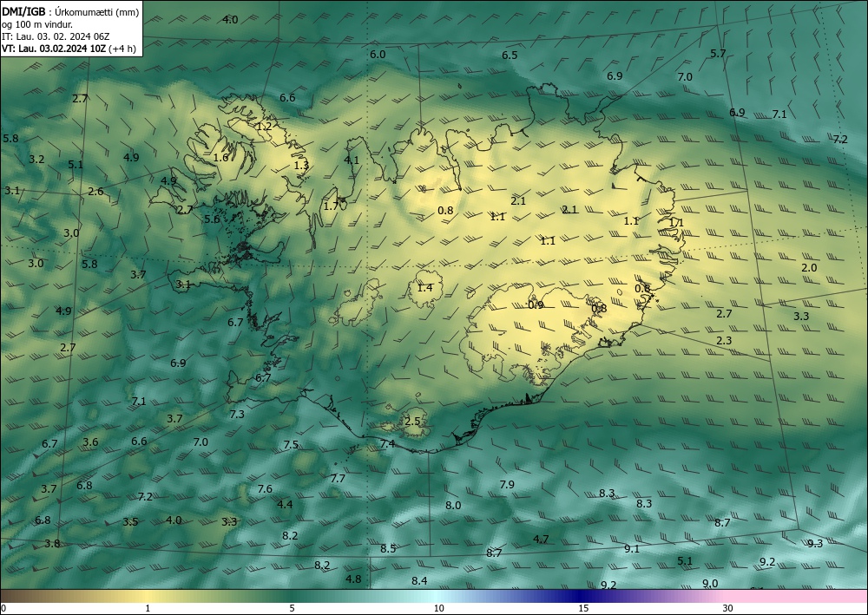
Task: Click the '4.8' value label
Action: (353, 579)
